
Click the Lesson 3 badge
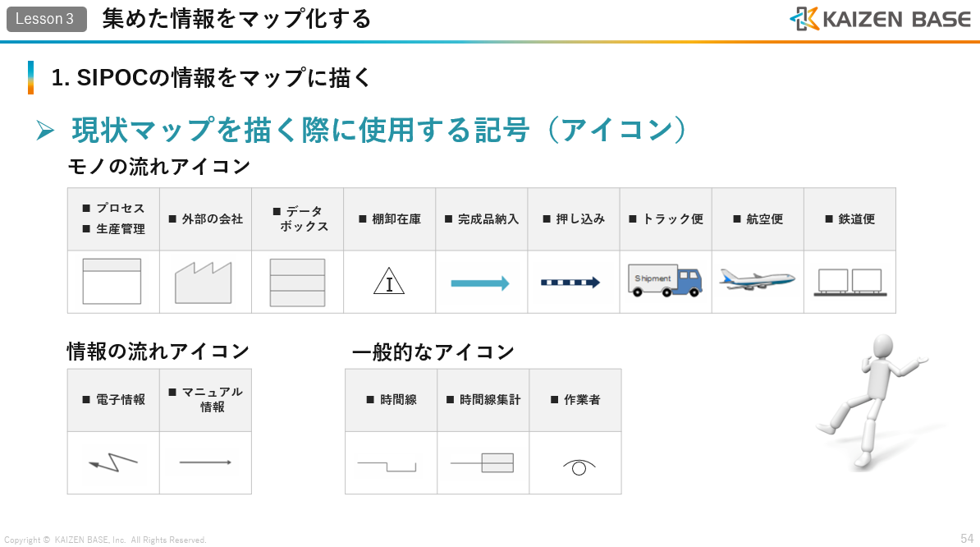46,19
